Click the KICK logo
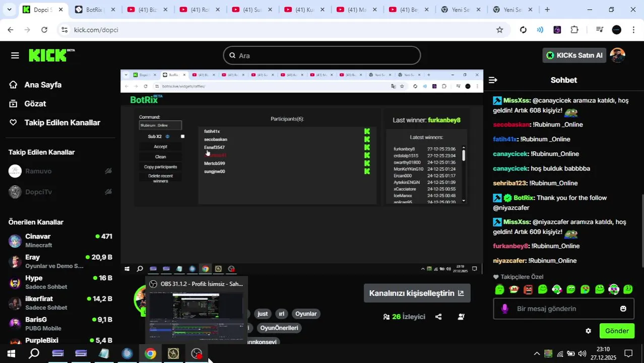The image size is (644, 363). (51, 55)
